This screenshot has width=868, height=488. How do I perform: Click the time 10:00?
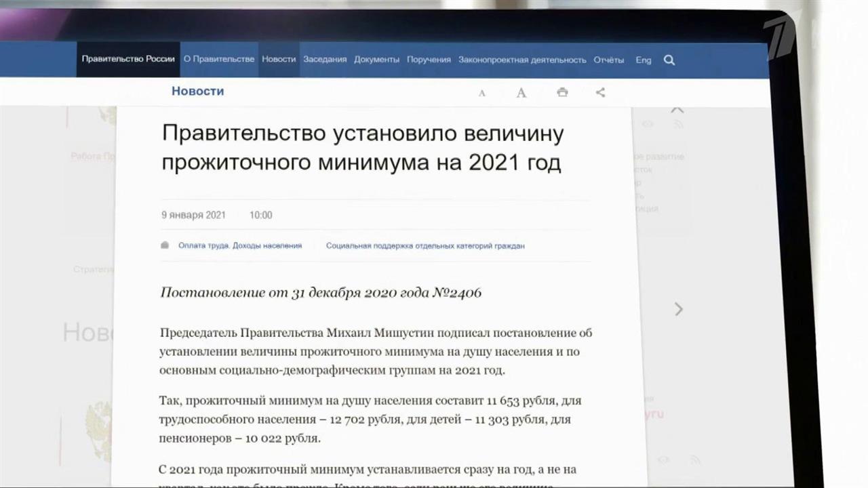coord(260,215)
